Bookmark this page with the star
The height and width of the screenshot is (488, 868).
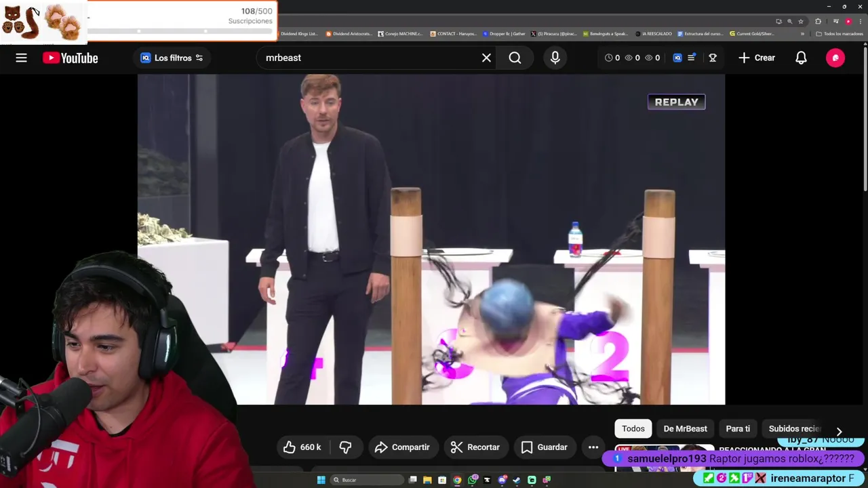800,21
